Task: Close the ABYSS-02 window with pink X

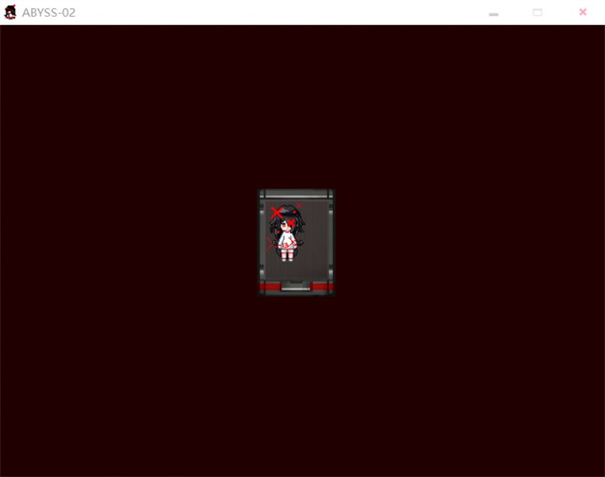Action: tap(582, 12)
